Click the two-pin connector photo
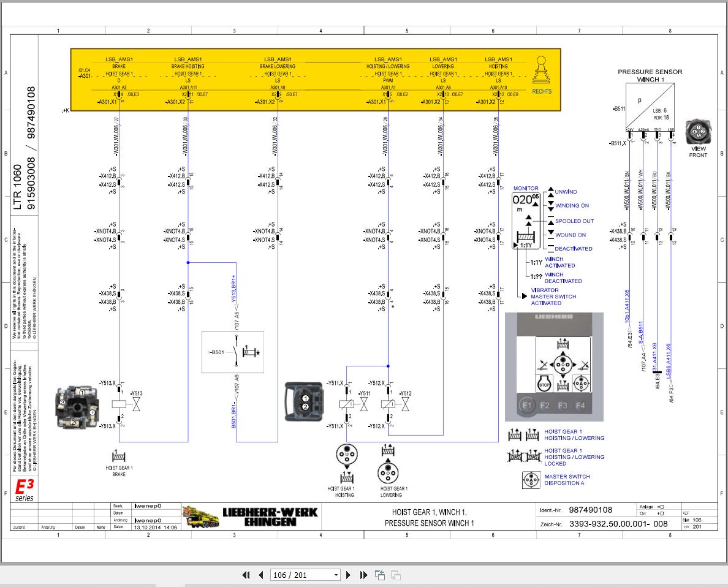 (304, 402)
